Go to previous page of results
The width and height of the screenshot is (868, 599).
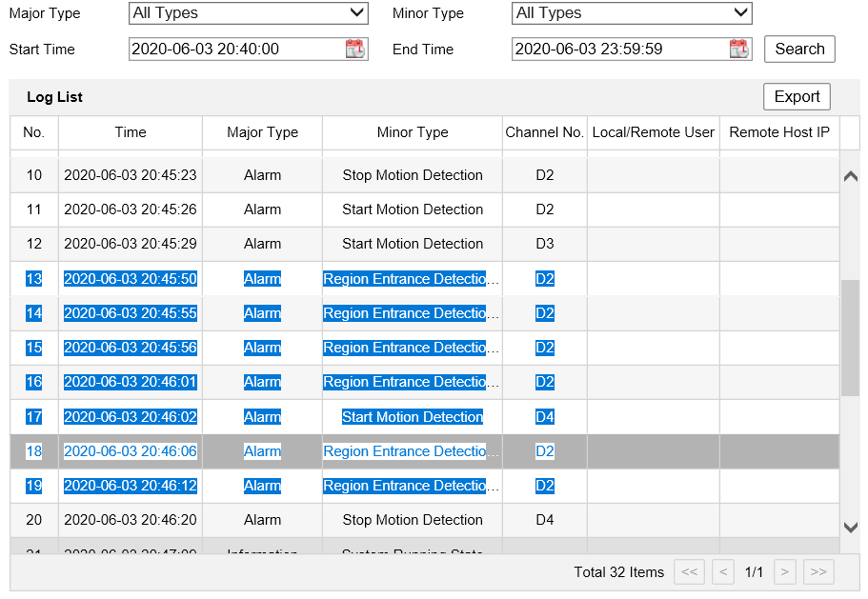723,572
